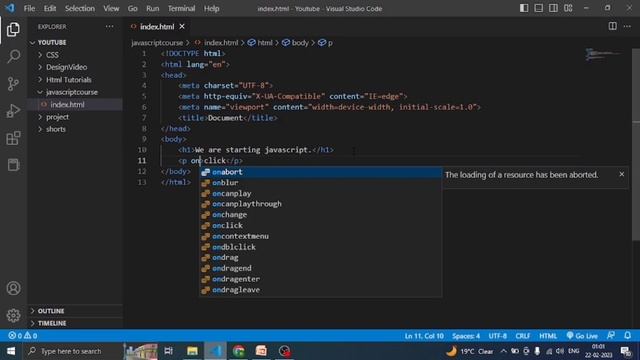This screenshot has height=360, width=640.
Task: Click the feedback icon in status bar
Action: coord(611,336)
